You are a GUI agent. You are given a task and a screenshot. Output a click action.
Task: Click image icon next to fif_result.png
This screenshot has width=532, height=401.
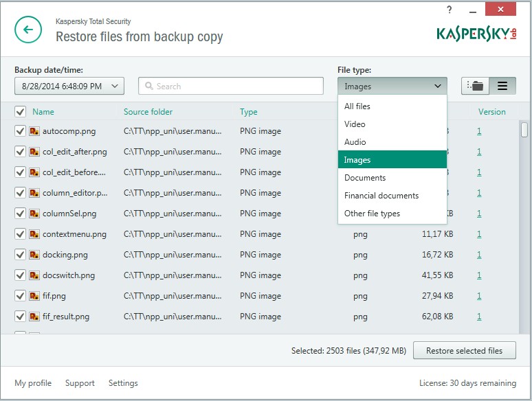pos(34,317)
